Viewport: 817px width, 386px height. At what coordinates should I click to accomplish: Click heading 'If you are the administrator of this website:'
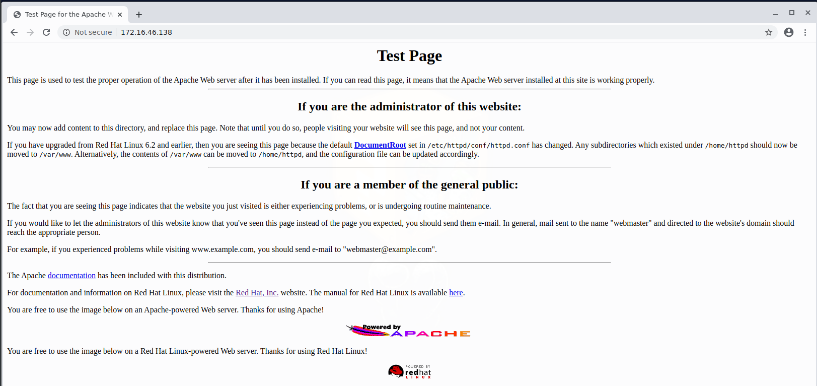tap(409, 107)
